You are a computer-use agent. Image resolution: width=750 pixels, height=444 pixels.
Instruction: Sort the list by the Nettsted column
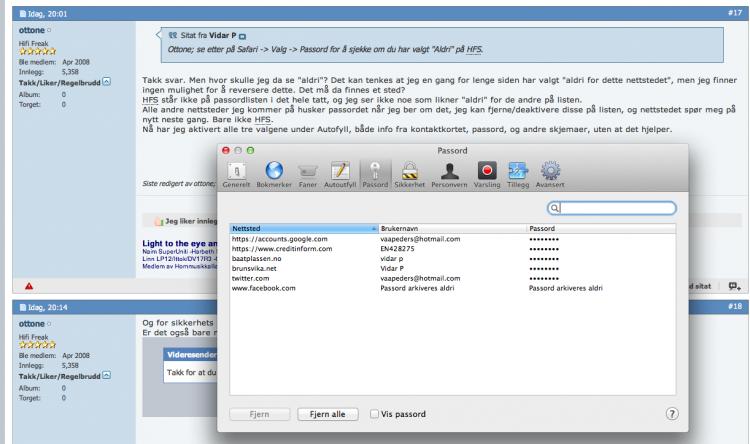click(x=304, y=229)
